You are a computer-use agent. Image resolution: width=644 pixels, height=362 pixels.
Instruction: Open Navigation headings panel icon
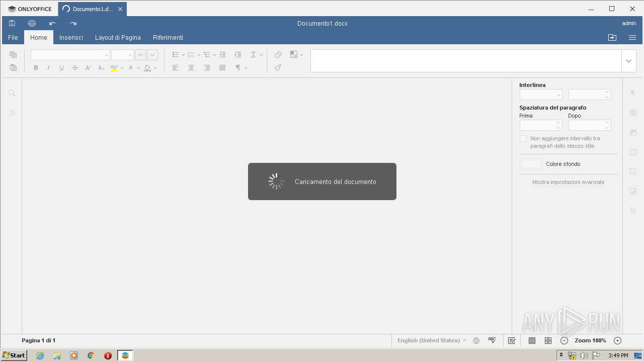pos(12,113)
